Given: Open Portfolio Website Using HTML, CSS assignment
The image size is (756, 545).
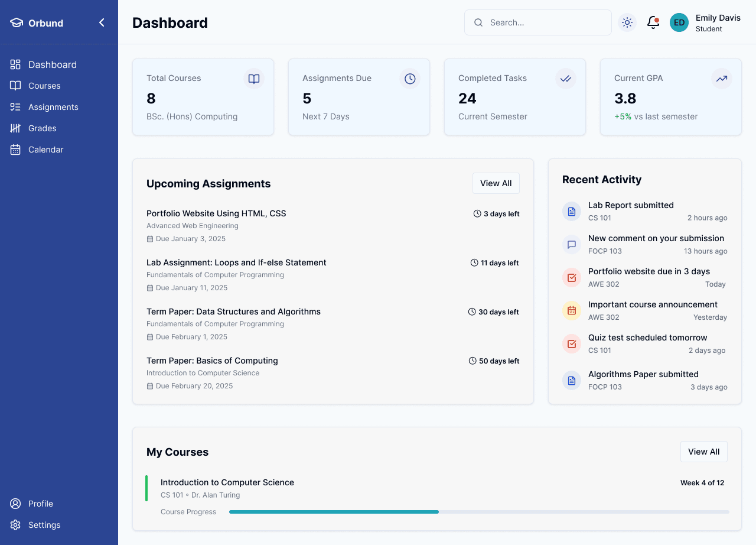Looking at the screenshot, I should click(216, 213).
